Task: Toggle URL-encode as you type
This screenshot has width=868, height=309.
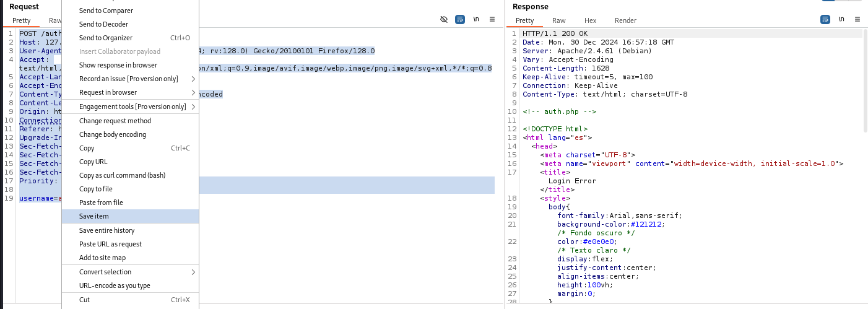Action: (x=130, y=285)
